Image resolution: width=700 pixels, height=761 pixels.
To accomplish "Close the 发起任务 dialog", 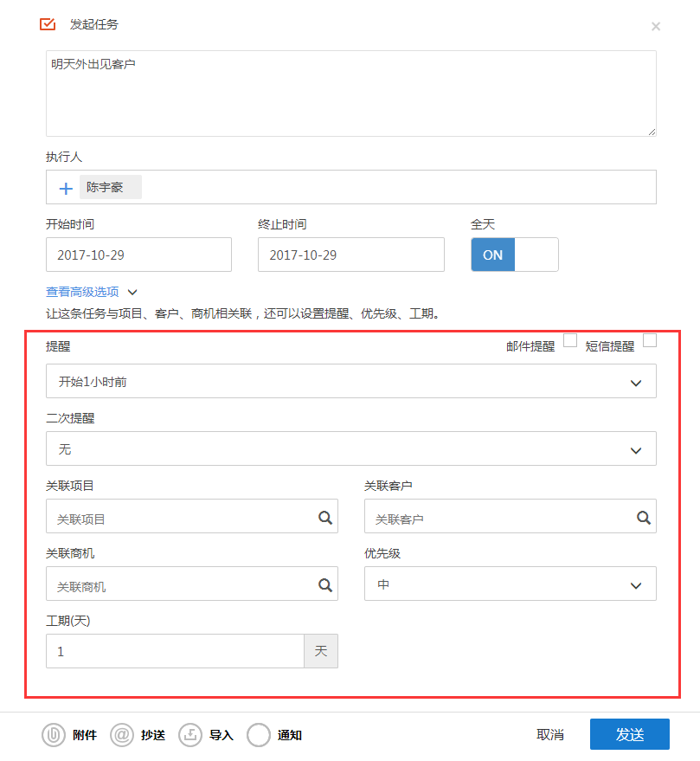I will (x=655, y=26).
